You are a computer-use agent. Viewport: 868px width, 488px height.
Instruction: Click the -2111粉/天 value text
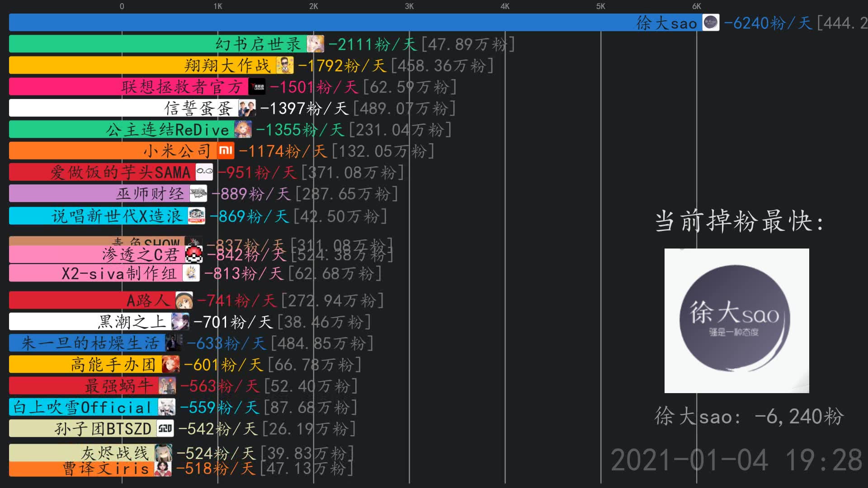coord(373,44)
